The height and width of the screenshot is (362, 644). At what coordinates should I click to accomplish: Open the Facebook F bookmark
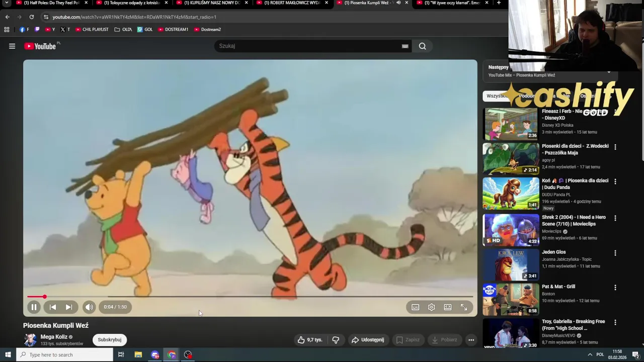(x=24, y=30)
